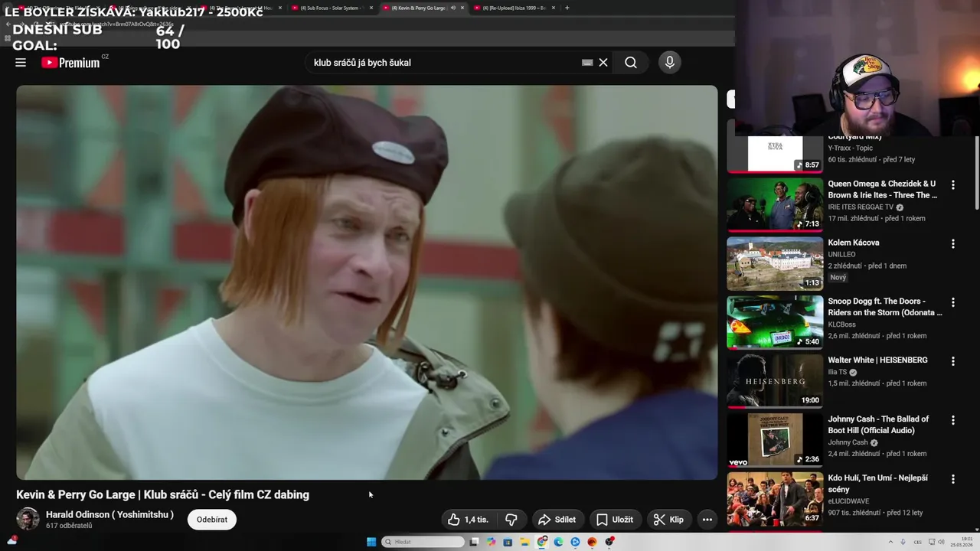This screenshot has height=551, width=980.
Task: Click the search field text 'klub sráčů já bych šukal'
Action: [x=362, y=63]
